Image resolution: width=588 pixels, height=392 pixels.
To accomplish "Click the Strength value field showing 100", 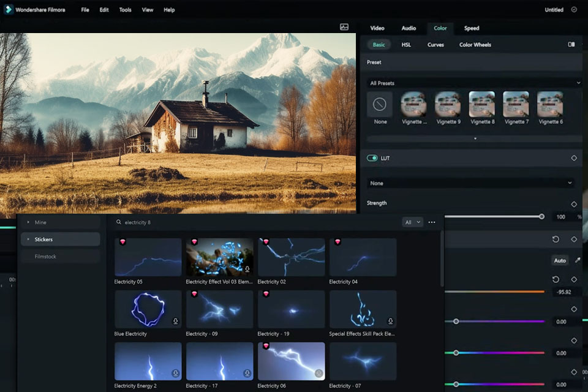I will coord(561,217).
